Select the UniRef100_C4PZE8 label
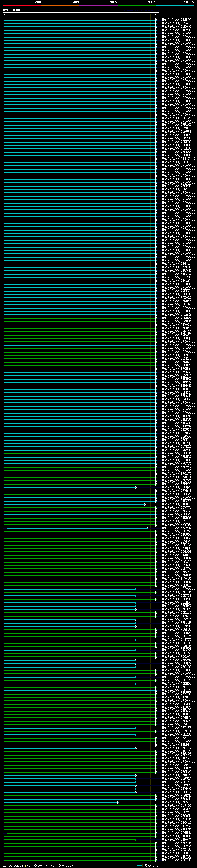Screen dimensions: 197x868 (176, 501)
